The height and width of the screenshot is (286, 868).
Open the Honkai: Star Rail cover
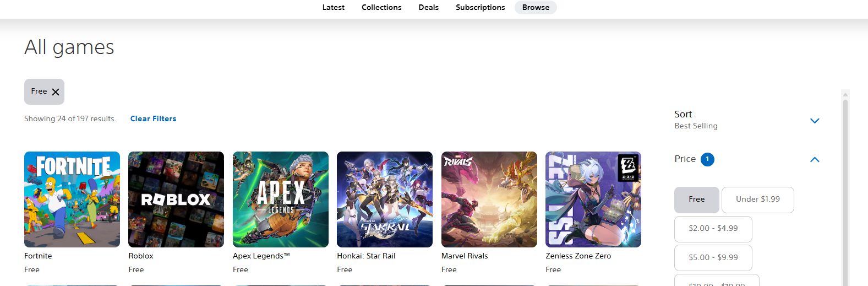385,199
